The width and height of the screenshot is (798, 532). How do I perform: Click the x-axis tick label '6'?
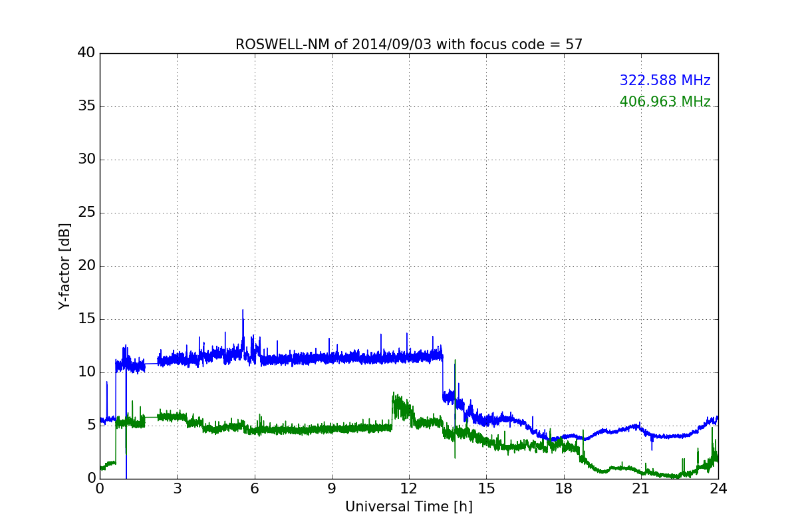point(254,489)
